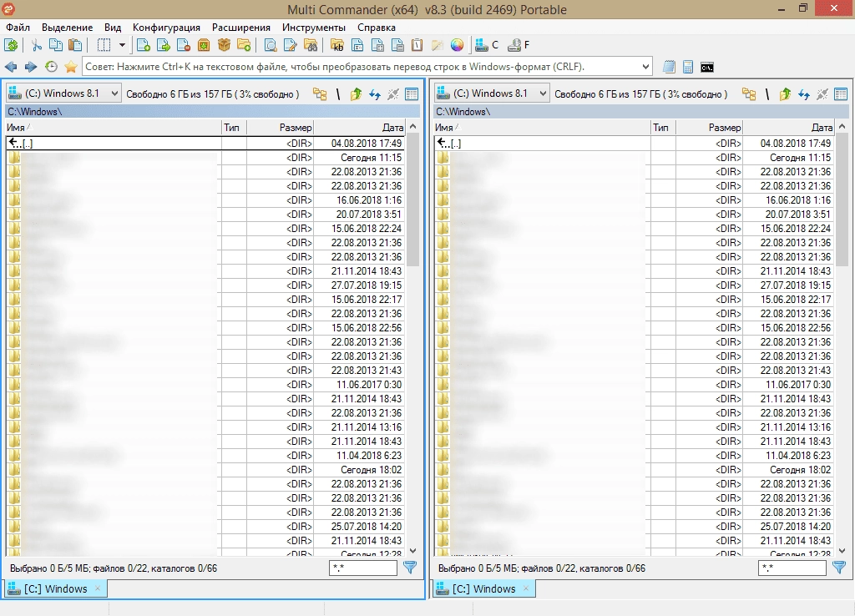Open the Favorites star icon

tap(71, 67)
